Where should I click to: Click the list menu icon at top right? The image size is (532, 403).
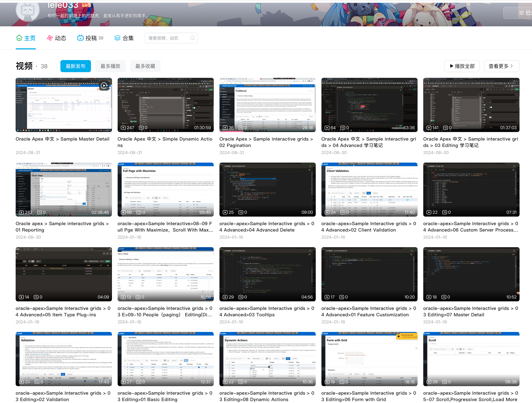pos(521,13)
